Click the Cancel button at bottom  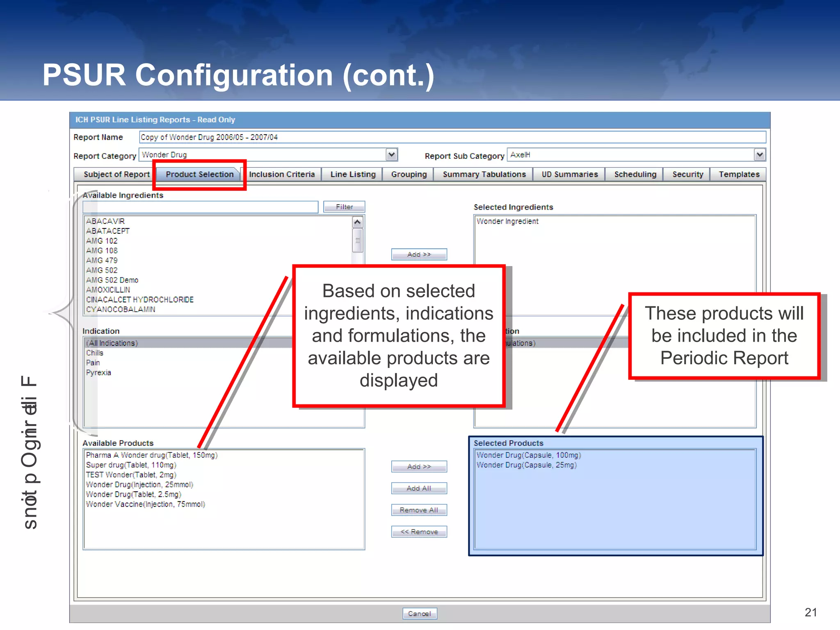click(419, 614)
